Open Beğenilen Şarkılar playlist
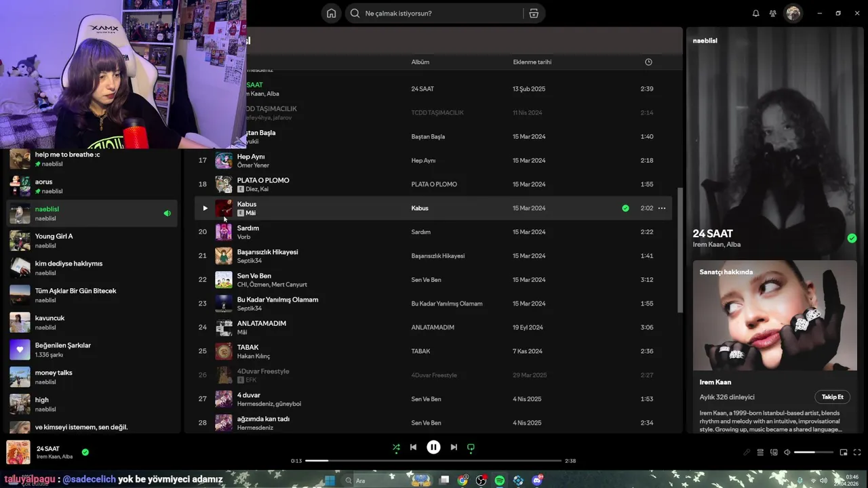 92,350
